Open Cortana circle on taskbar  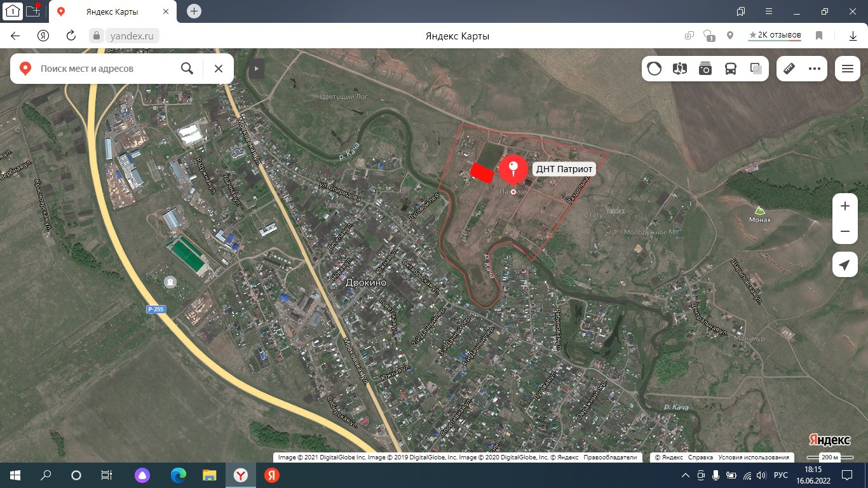[76, 475]
